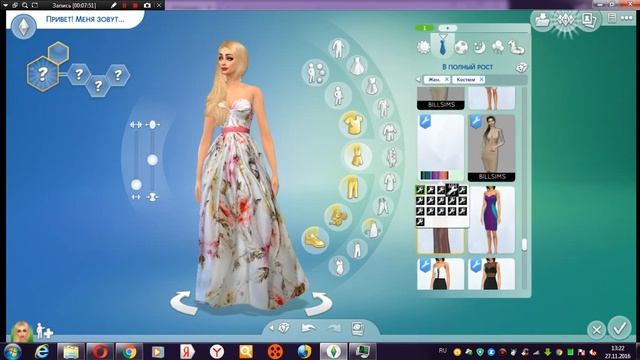640x360 pixels.
Task: Select the body with bubbles circle icon
Action: tap(315, 72)
